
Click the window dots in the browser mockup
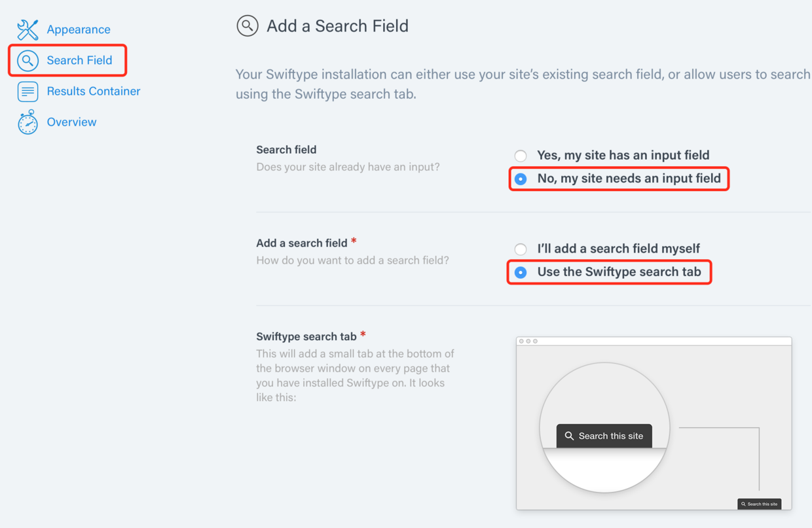528,341
